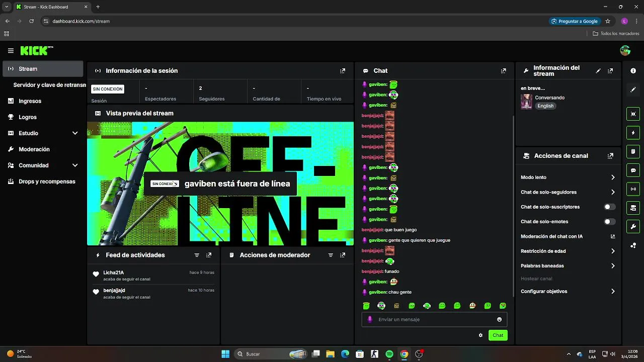Viewport: 644px width, 362px height.
Task: Pop out the Feed de actividades panel
Action: 209,255
